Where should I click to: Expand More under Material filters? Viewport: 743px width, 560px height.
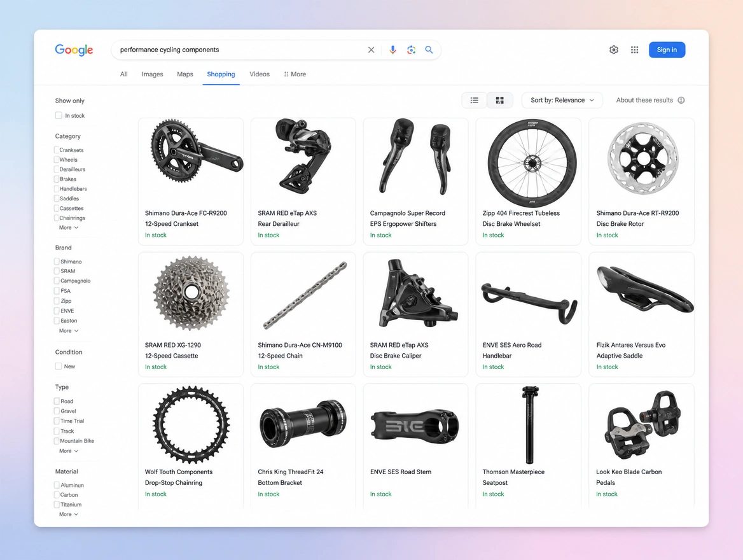(69, 514)
